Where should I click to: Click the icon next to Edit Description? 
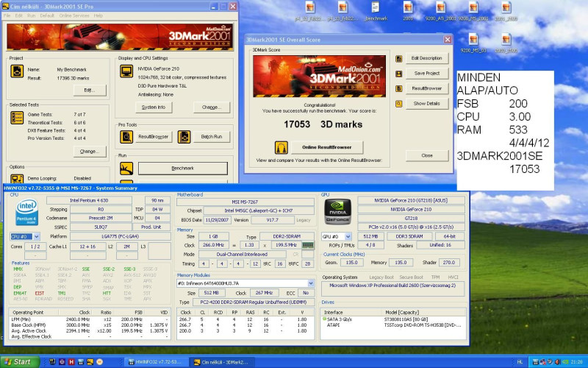[x=398, y=59]
